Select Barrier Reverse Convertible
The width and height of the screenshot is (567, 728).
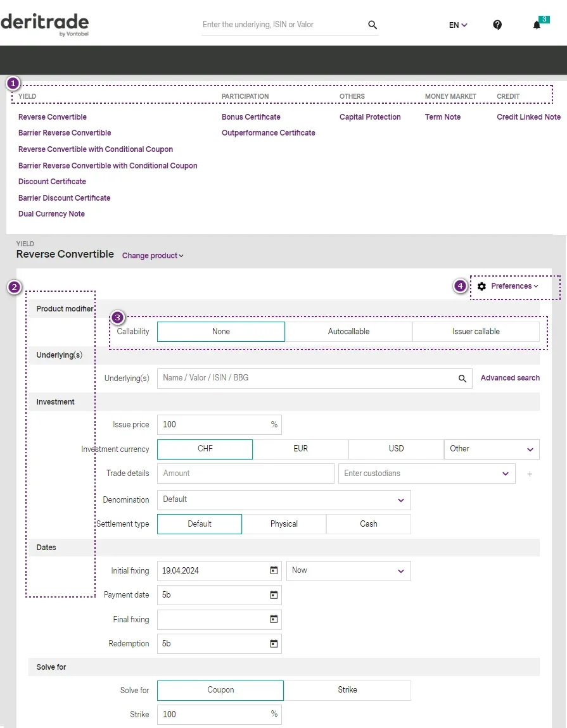65,133
